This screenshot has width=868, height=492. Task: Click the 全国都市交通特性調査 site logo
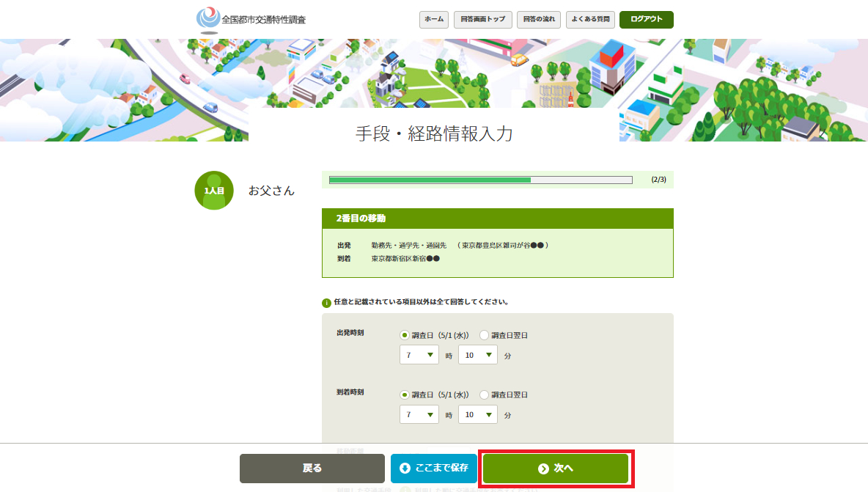(x=251, y=19)
